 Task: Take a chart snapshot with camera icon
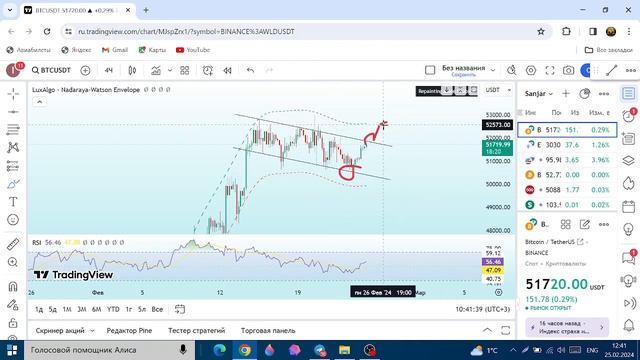(569, 70)
